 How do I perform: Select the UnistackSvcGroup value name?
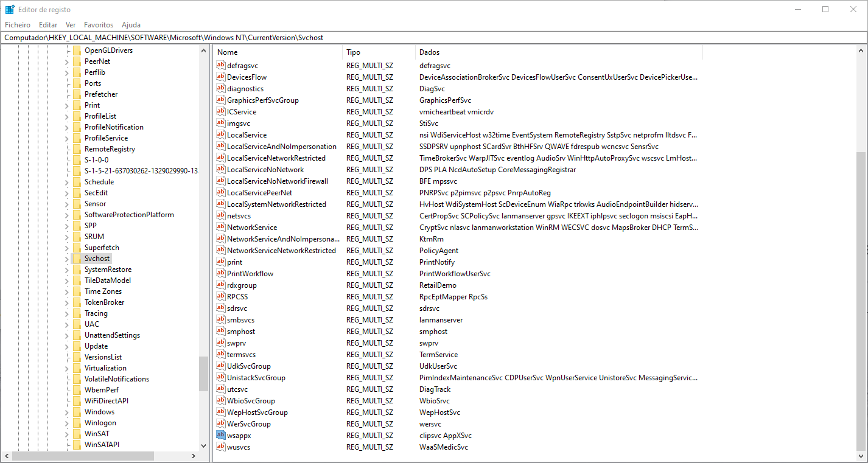[256, 378]
